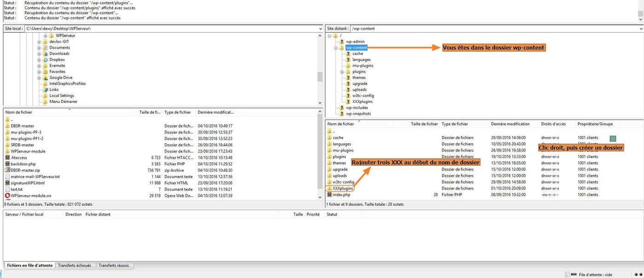Click the Google Drive icon in the local tree
The height and width of the screenshot is (278, 644).
click(45, 77)
